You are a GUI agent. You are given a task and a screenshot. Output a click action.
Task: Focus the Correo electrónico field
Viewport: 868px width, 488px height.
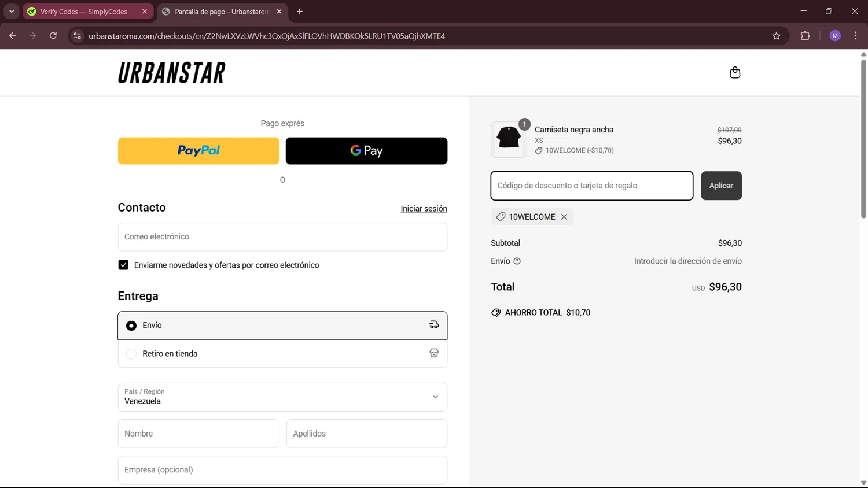pos(282,237)
